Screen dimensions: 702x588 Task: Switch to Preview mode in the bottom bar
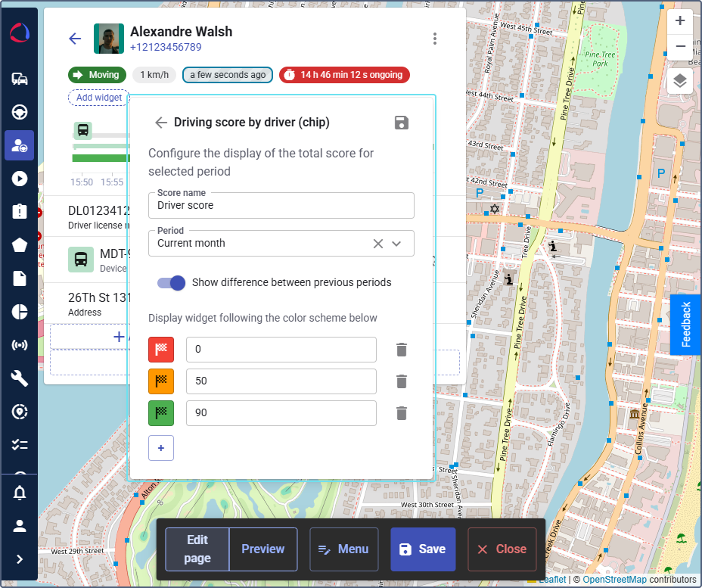pos(262,549)
